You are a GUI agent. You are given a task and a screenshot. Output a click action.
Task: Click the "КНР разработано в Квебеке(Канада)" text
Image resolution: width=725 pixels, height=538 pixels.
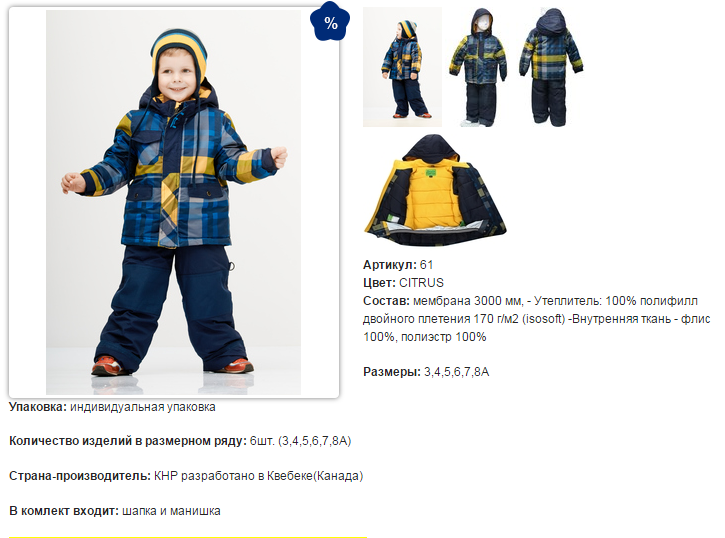[258, 476]
